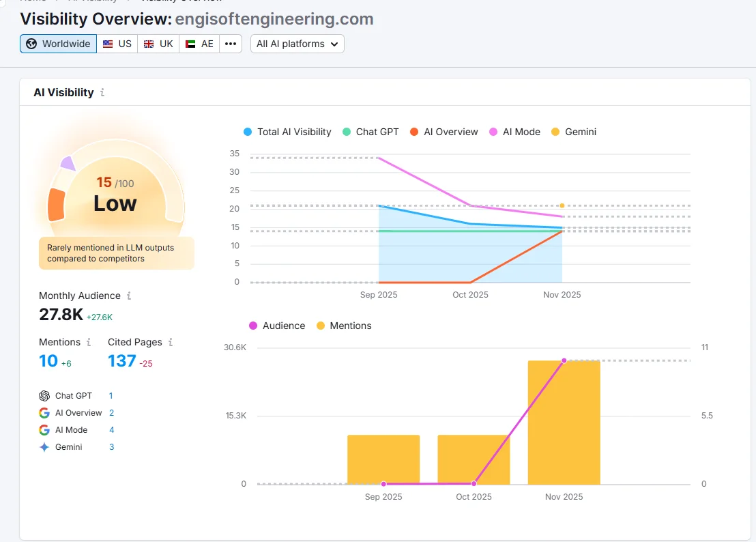Image resolution: width=756 pixels, height=542 pixels.
Task: Toggle AI Overview legend series
Action: 444,132
